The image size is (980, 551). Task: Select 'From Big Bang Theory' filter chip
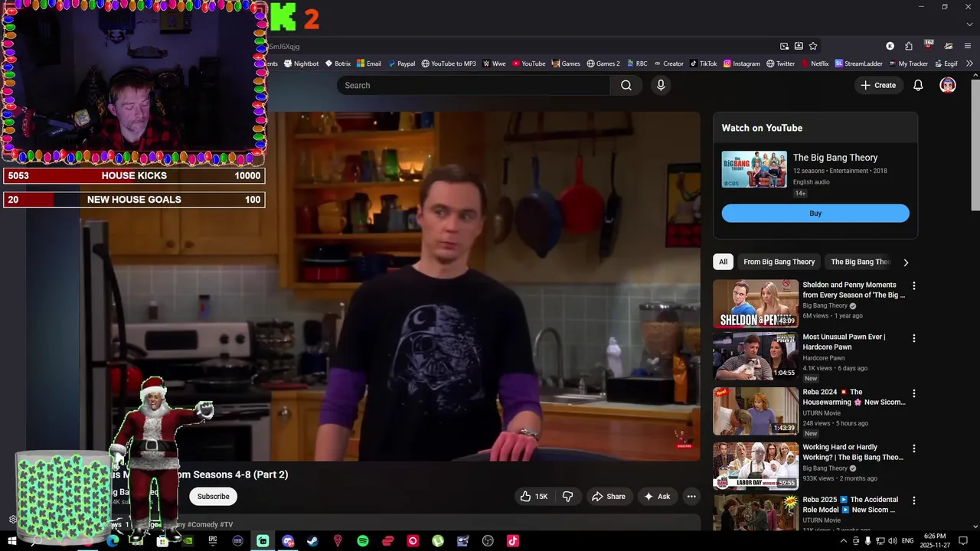779,262
